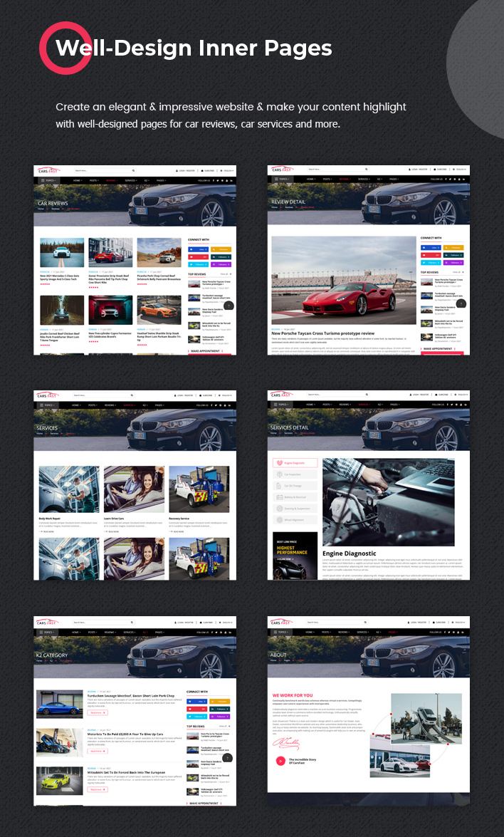This screenshot has height=837, width=504.
Task: Click the 'WE WORK FOR YOU' heading on the About page
Action: point(293,695)
